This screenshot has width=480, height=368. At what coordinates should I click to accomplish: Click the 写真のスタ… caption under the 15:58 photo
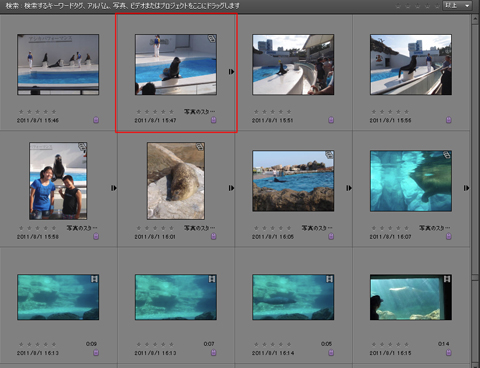pos(82,228)
